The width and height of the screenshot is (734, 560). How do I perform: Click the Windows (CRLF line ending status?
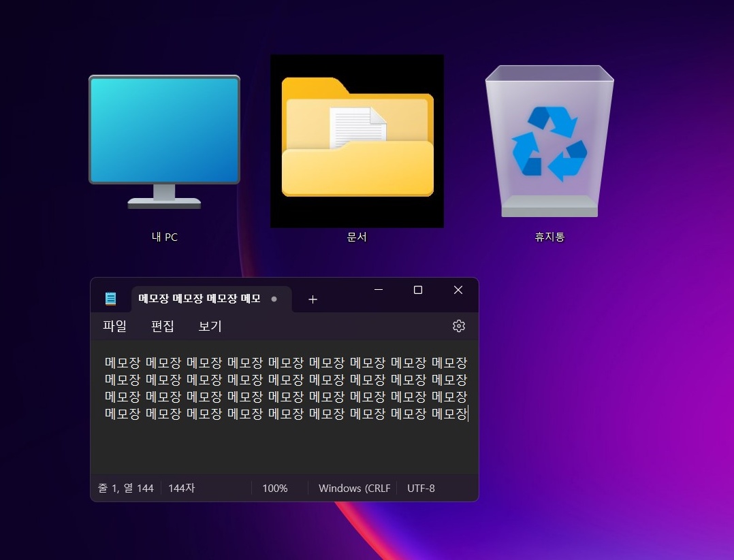(x=354, y=488)
